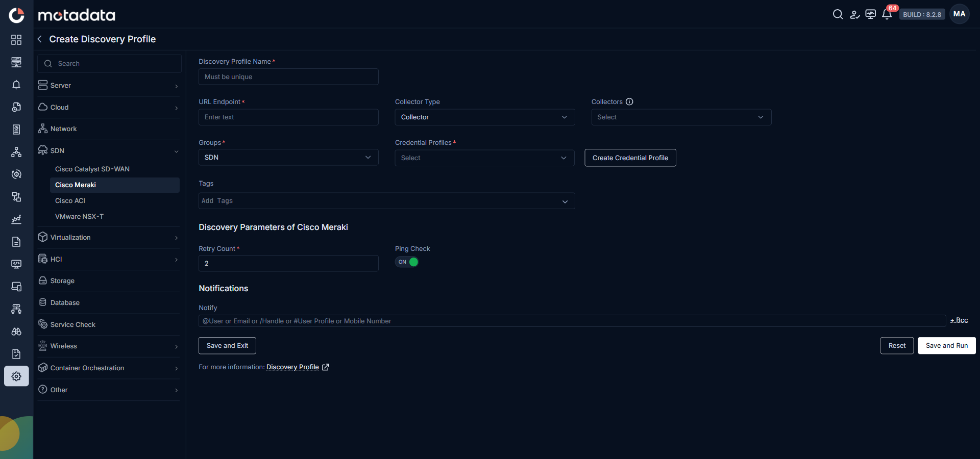Open the checklist document icon in left rail

16,354
